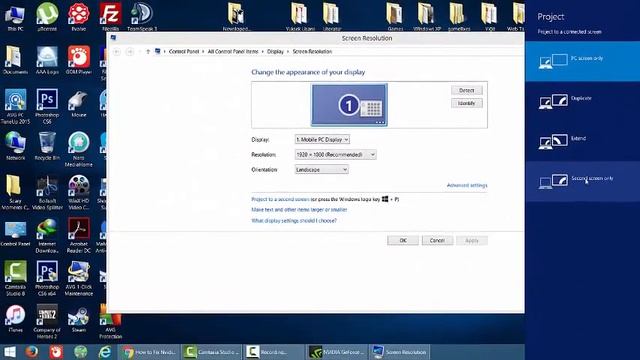Open Steam desktop shortcut
The width and height of the screenshot is (640, 360).
click(78, 318)
